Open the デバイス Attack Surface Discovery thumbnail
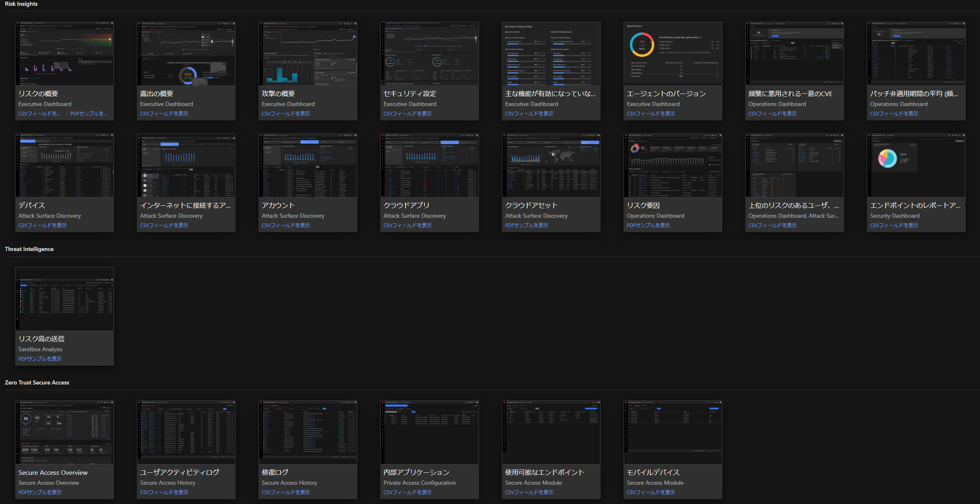This screenshot has width=980, height=504. (64, 166)
